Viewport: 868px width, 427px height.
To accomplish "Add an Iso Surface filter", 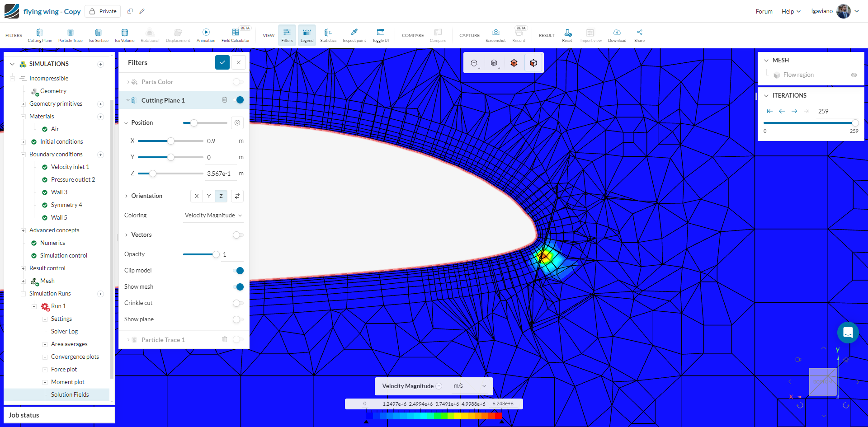I will point(99,35).
